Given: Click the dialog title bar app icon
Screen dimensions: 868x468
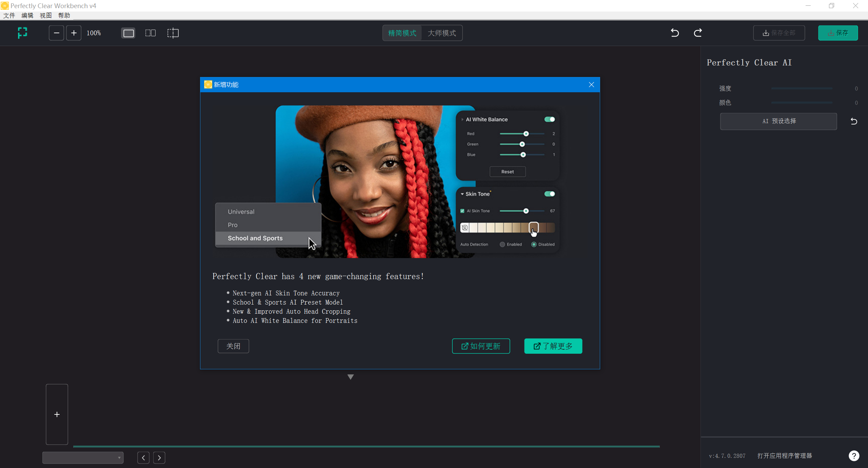Looking at the screenshot, I should [x=208, y=85].
